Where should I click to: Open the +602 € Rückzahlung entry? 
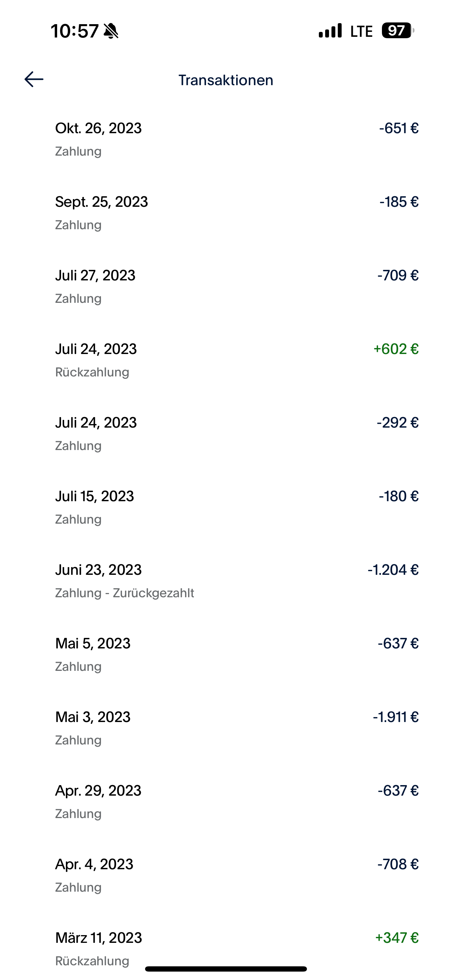(236, 360)
